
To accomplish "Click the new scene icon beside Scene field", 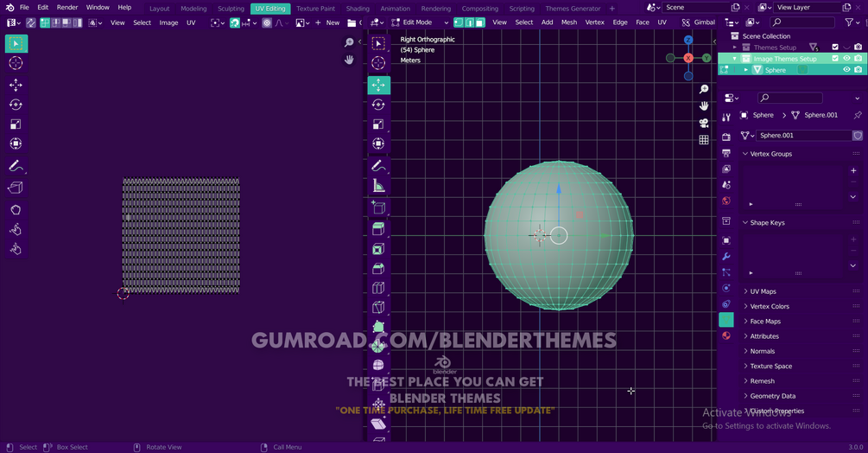I will [x=735, y=7].
